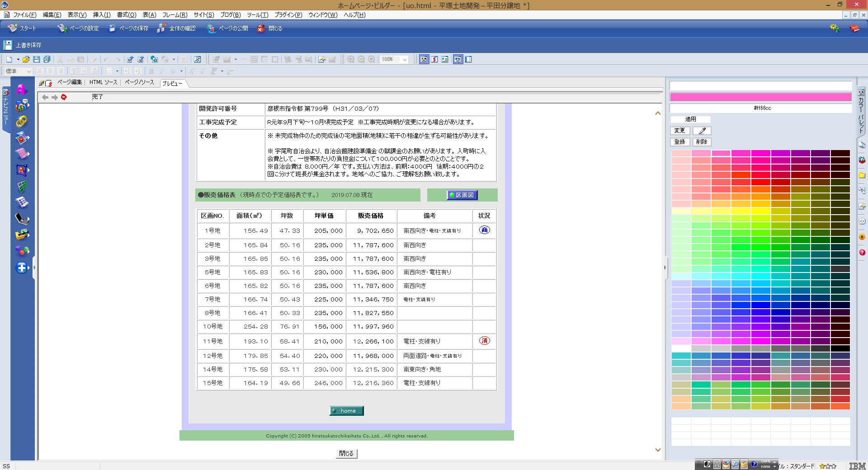Click the 上書き保存 (overwrite save) floppy icon

coord(8,45)
